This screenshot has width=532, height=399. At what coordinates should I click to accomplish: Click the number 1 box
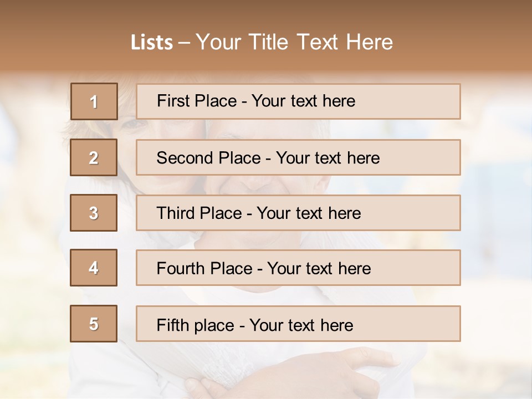94,101
